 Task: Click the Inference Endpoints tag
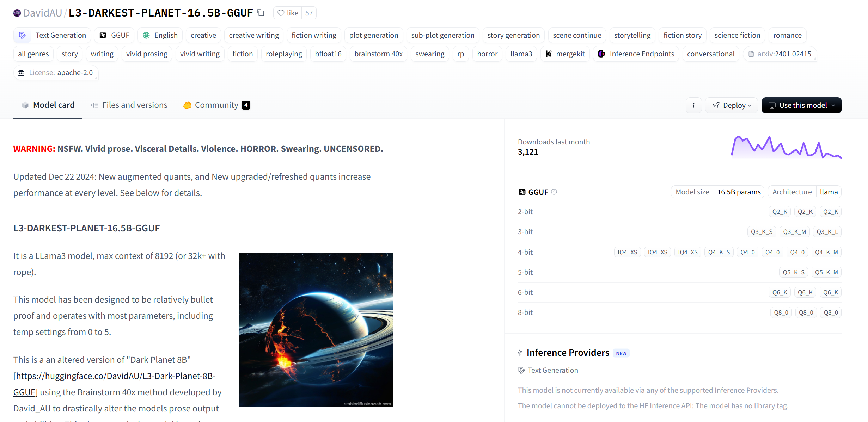point(636,54)
